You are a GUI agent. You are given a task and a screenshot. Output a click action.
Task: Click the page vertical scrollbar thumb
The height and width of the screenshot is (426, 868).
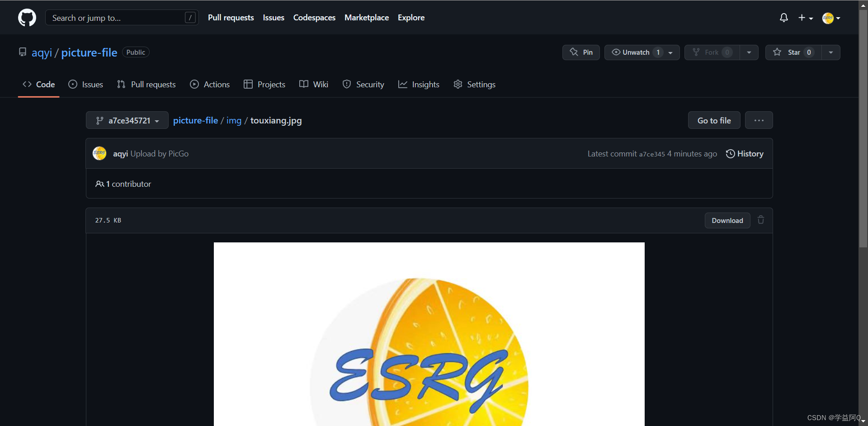click(x=863, y=128)
